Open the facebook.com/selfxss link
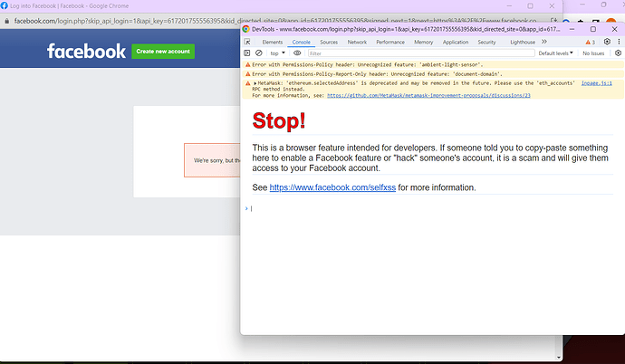Viewport: 625px width, 364px height. pyautogui.click(x=332, y=187)
